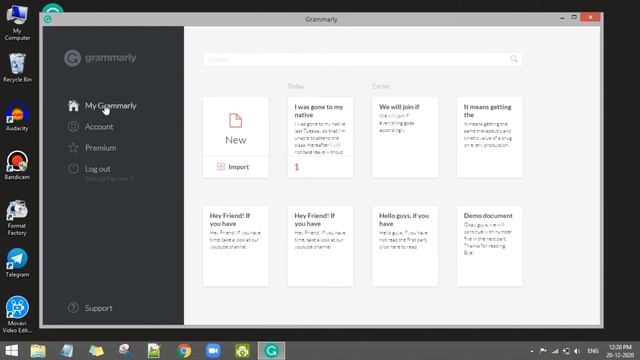Click the New document page icon
Viewport: 640px width, 360px height.
pyautogui.click(x=236, y=120)
